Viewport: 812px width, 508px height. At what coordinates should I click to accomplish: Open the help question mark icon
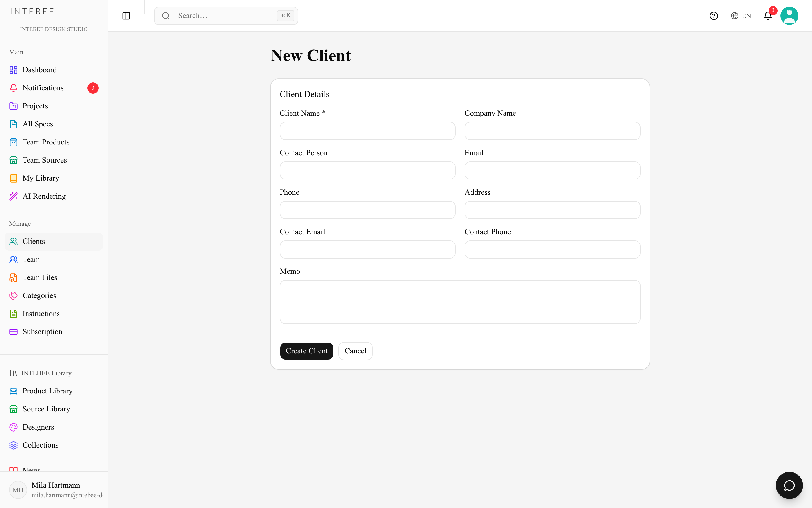714,16
